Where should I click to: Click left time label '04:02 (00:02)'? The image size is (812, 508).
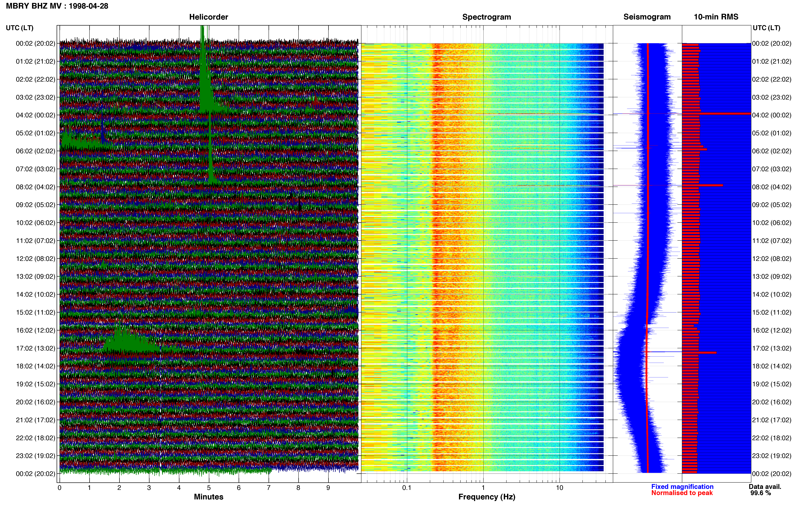(35, 115)
